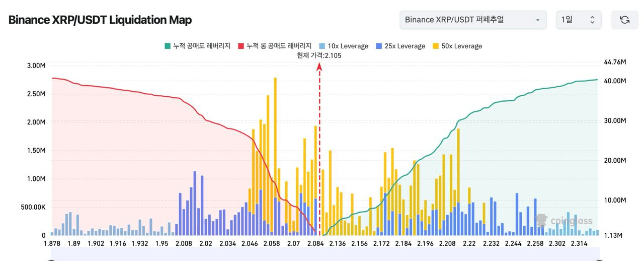The height and width of the screenshot is (261, 644).
Task: Click the 1.13M right axis label
Action: coord(613,235)
